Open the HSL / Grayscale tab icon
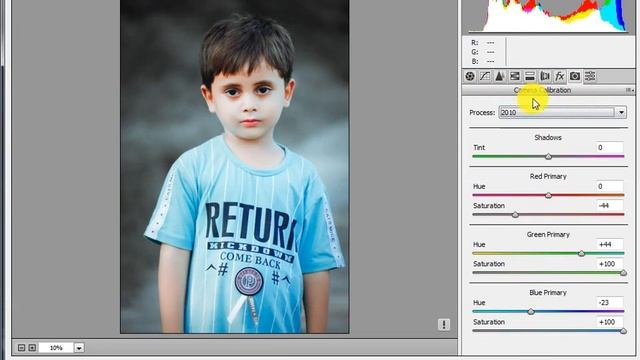Viewport: 640px width, 360px height. tap(515, 76)
